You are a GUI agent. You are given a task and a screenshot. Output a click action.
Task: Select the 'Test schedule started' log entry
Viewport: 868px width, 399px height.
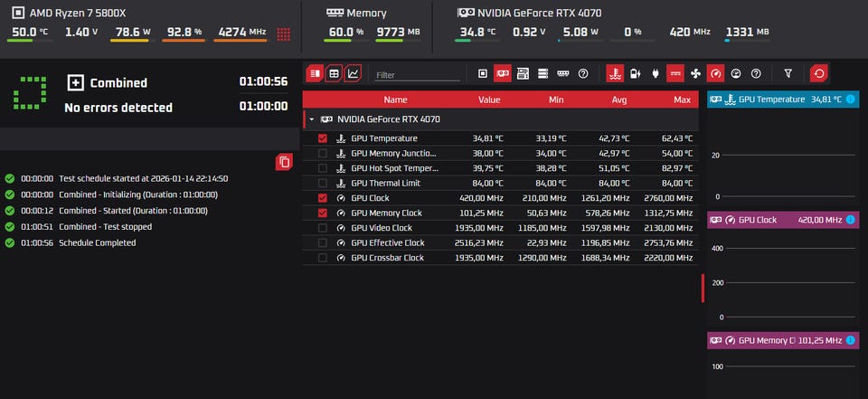click(144, 178)
